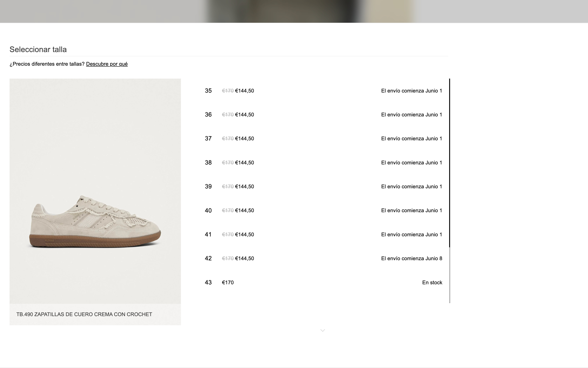
Task: Click the blurred product banner at top
Action: 294,11
